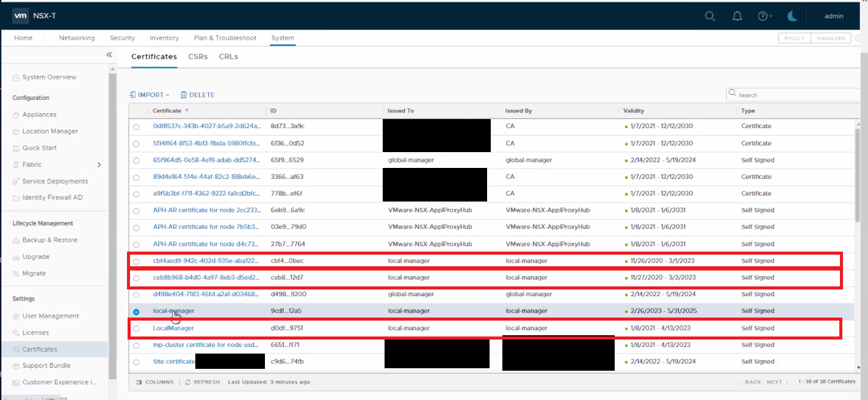Open the search magnifier in top bar
Viewport: 868px width, 400px height.
(710, 16)
